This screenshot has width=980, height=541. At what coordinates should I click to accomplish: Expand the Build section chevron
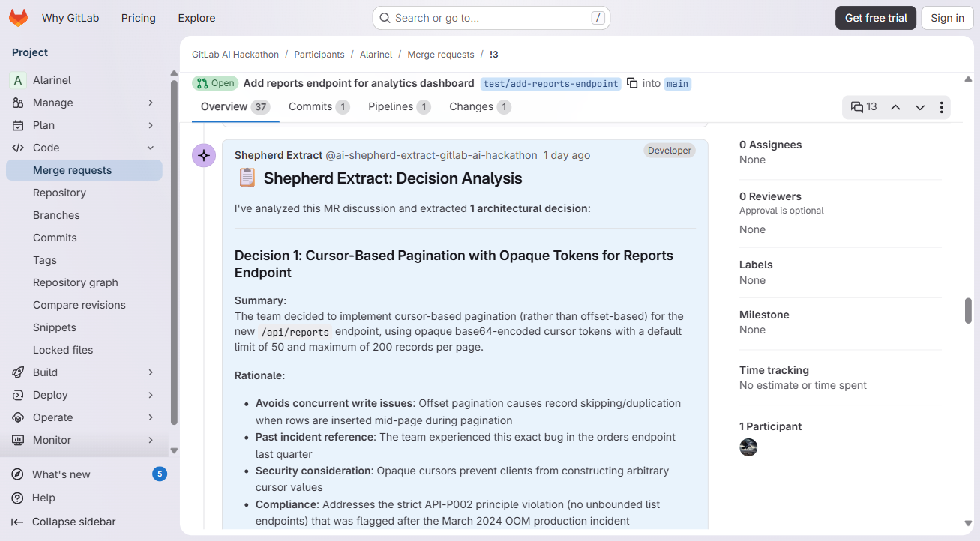pyautogui.click(x=151, y=372)
